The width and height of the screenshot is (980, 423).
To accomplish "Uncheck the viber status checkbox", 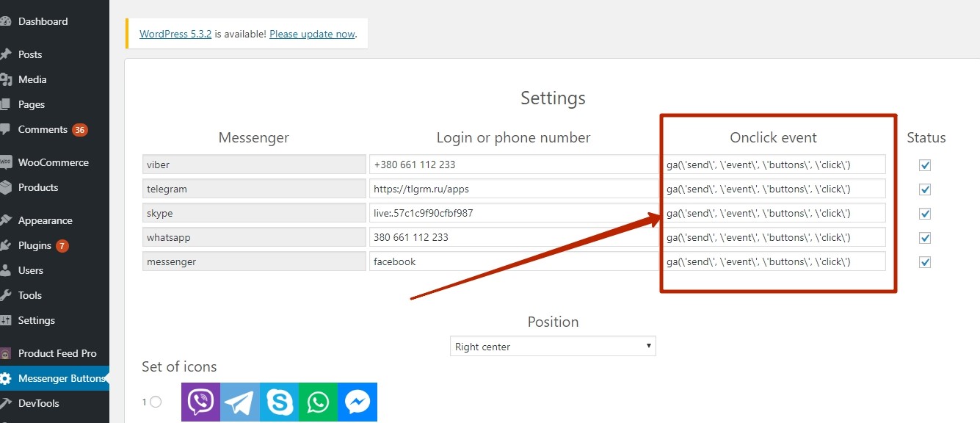I will click(x=925, y=165).
